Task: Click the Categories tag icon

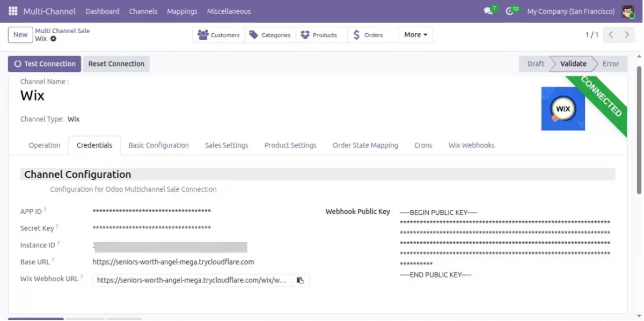Action: (254, 35)
